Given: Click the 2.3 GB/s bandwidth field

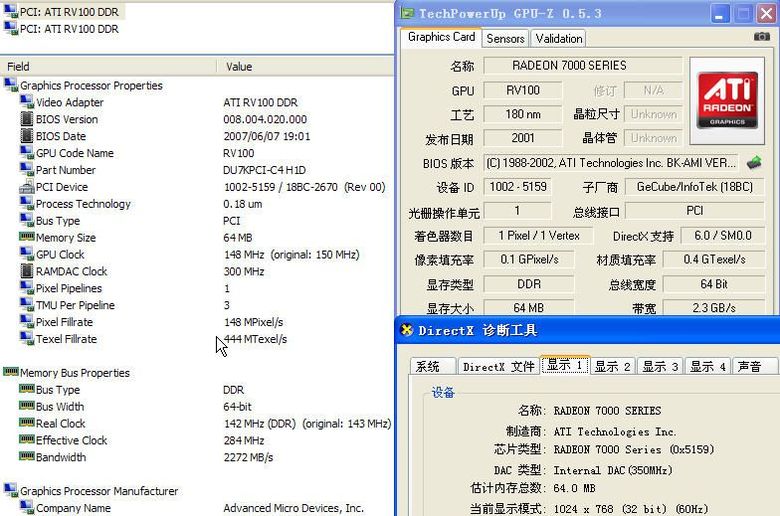Looking at the screenshot, I should [x=714, y=308].
